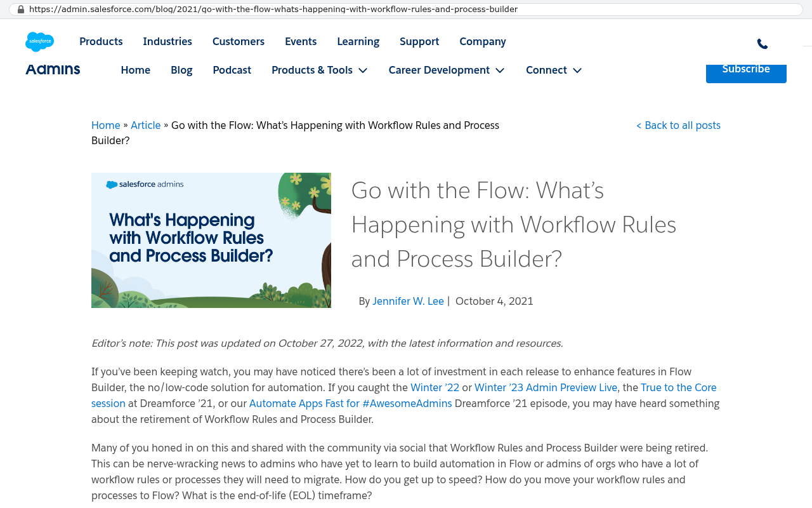Open Automate Apps Fast for #AwesomeAdmins link

351,404
